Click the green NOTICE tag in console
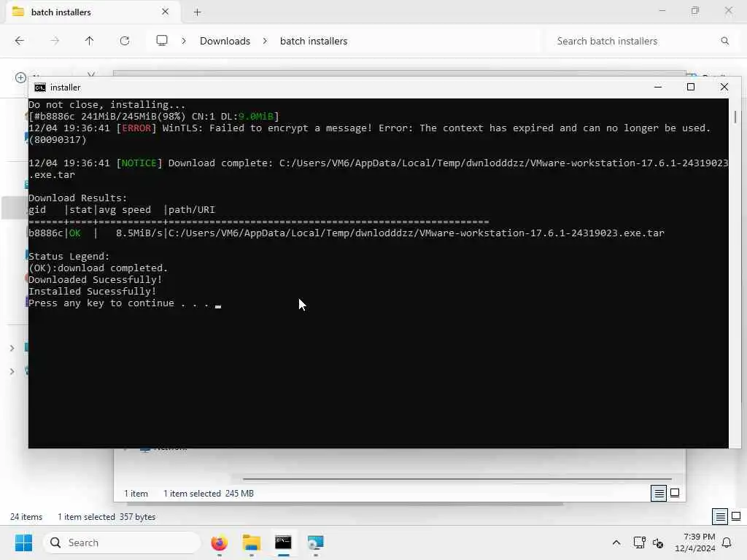This screenshot has width=747, height=560. [x=139, y=163]
